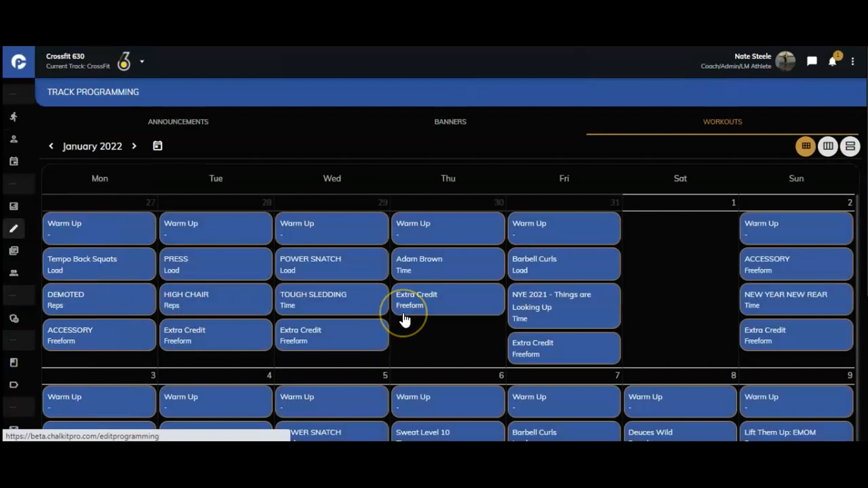Open the Adam Brown Time workout
This screenshot has width=868, height=488.
click(x=448, y=264)
